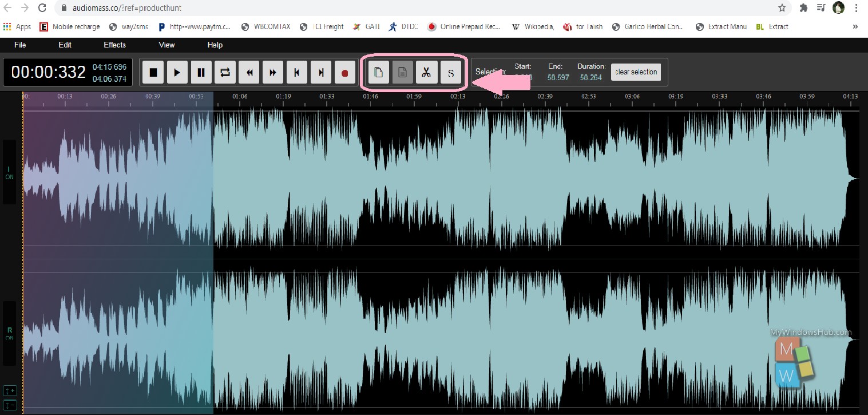868x415 pixels.
Task: Reload the page with the refresh icon
Action: tap(42, 8)
